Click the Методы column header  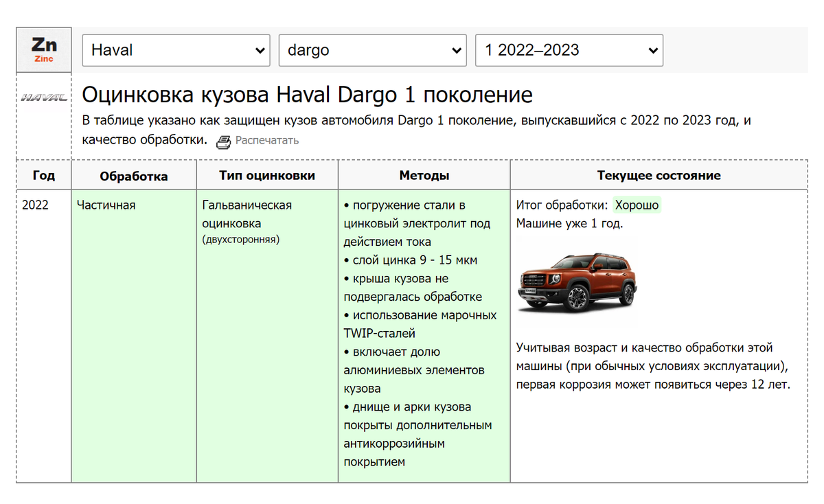424,175
